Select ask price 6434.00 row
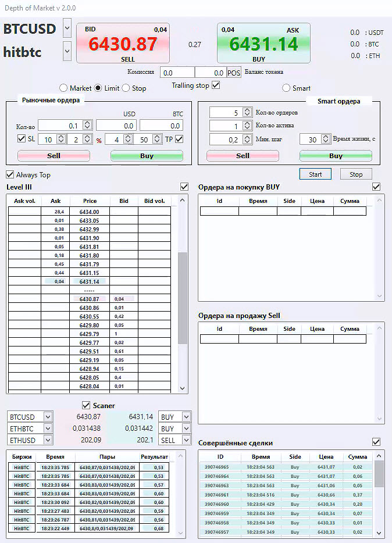This screenshot has width=392, height=543. click(90, 212)
